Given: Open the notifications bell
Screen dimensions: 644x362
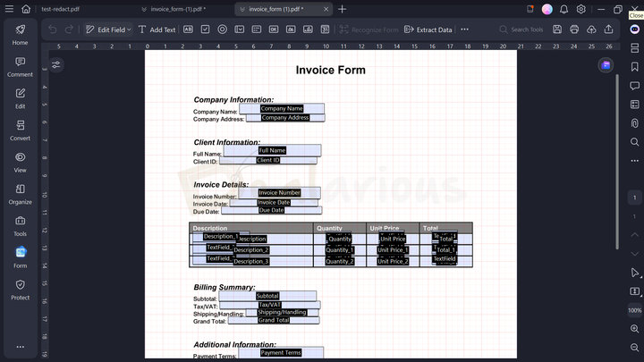Looking at the screenshot, I should tap(563, 9).
